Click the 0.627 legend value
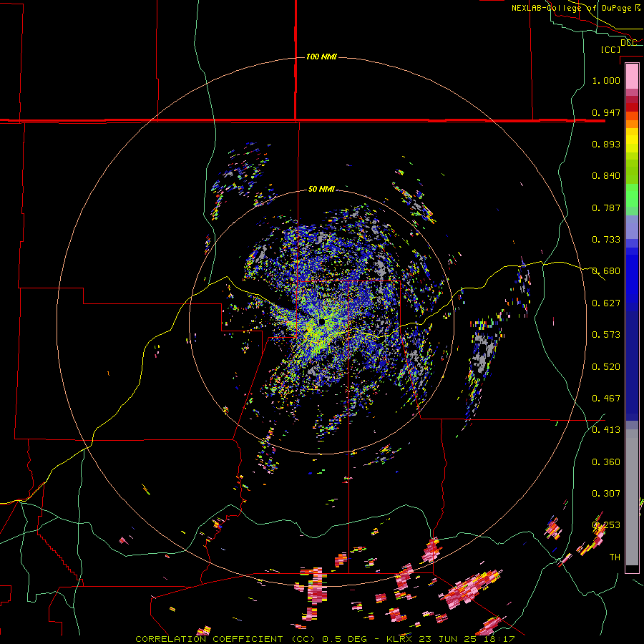This screenshot has width=644, height=644. [606, 303]
